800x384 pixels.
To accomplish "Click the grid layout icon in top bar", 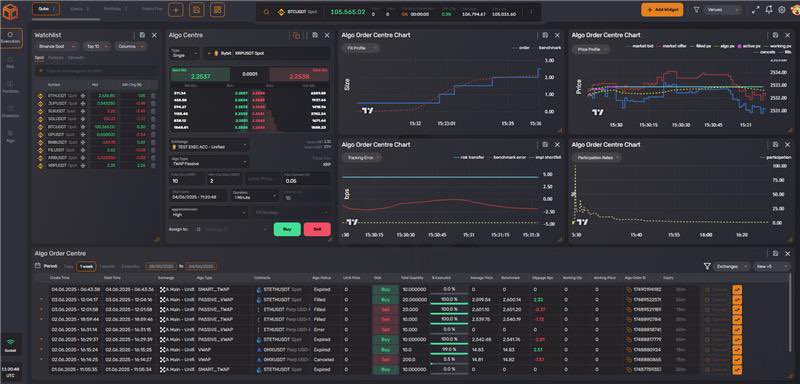I will [x=217, y=10].
